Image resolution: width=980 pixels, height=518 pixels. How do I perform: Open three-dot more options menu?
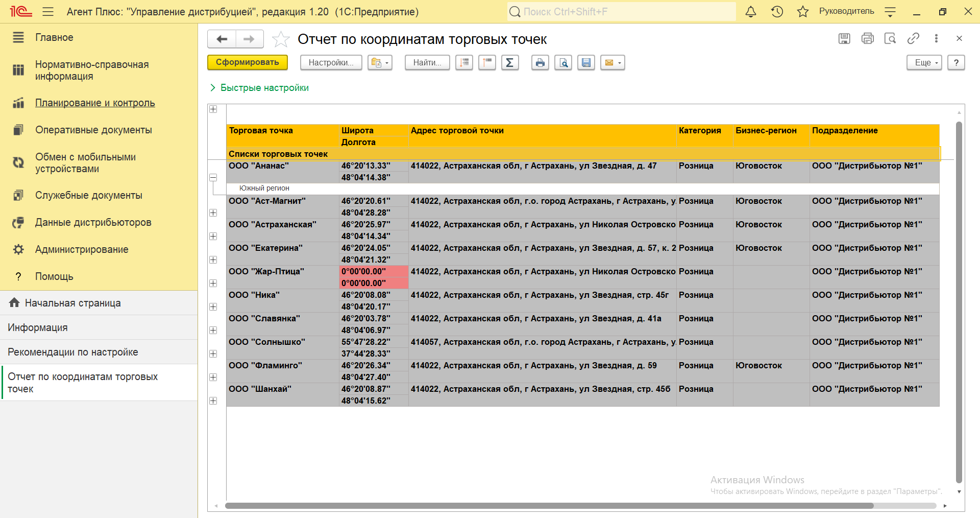(936, 38)
